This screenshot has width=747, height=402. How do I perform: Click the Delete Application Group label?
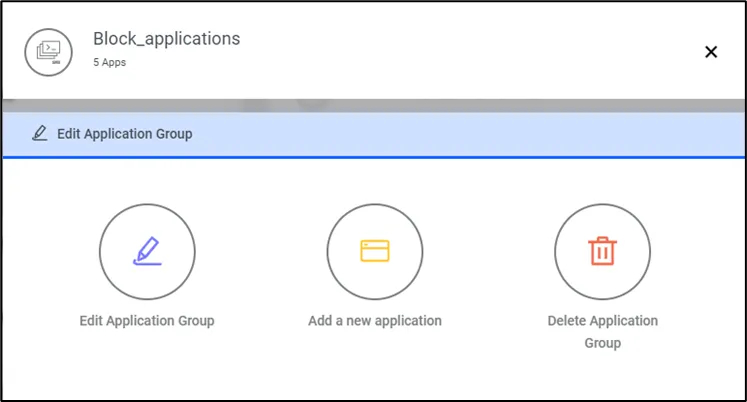(x=603, y=332)
